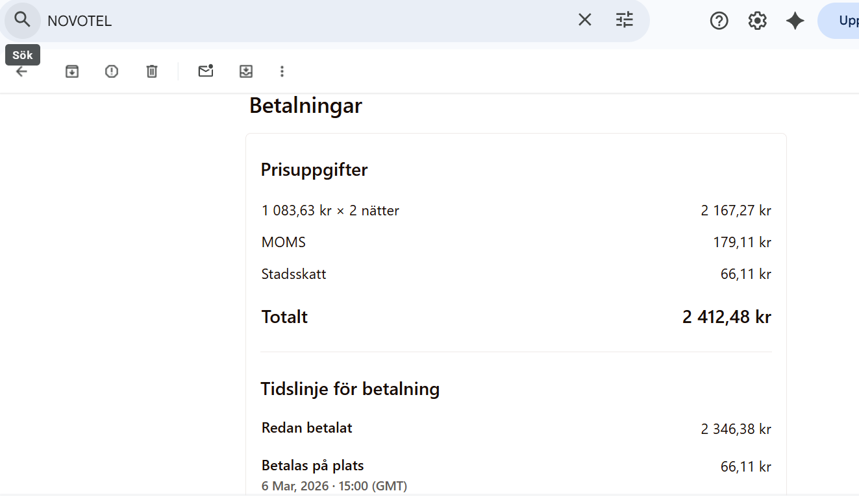Select the Prisuppgifter heading
859x504 pixels.
coord(314,170)
